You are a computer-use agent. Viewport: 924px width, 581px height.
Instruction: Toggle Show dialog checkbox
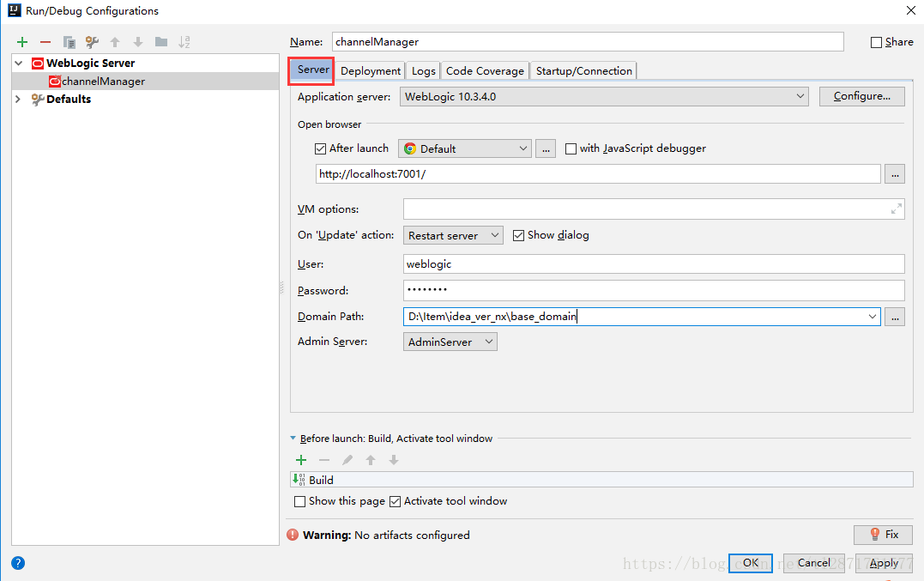click(518, 236)
